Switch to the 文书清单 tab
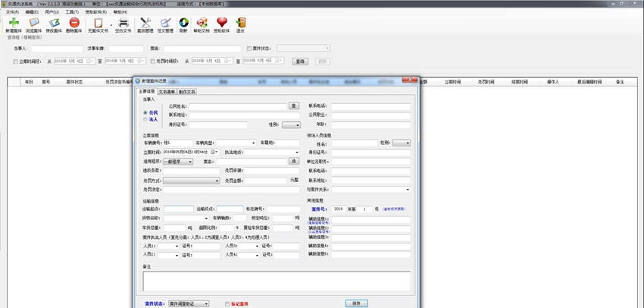Viewport: 644px width, 308px height. [x=167, y=92]
